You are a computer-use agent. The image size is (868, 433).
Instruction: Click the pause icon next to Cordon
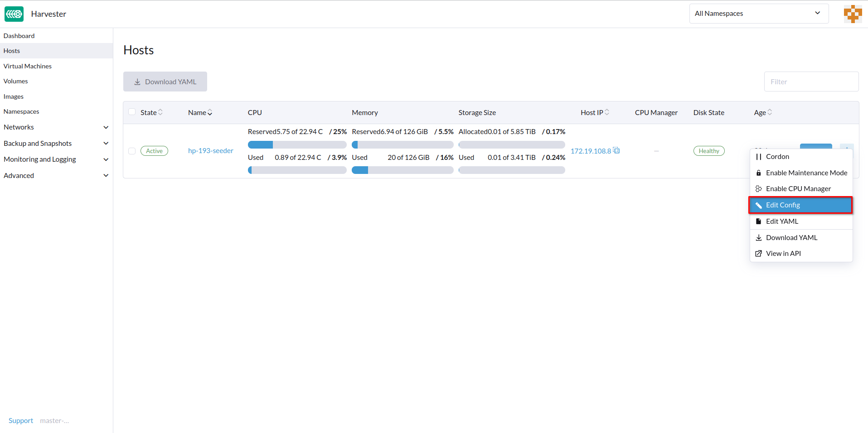point(759,156)
